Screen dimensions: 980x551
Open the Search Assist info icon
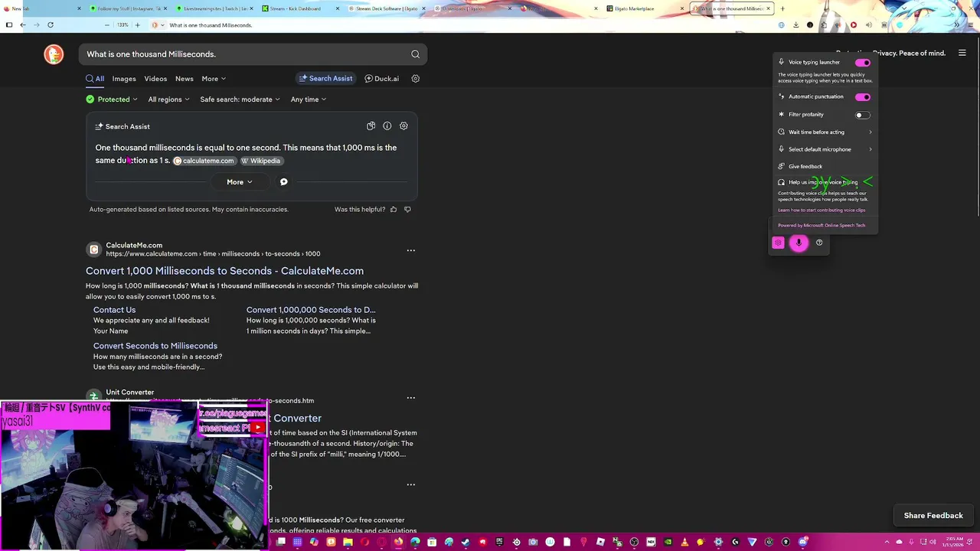tap(387, 126)
